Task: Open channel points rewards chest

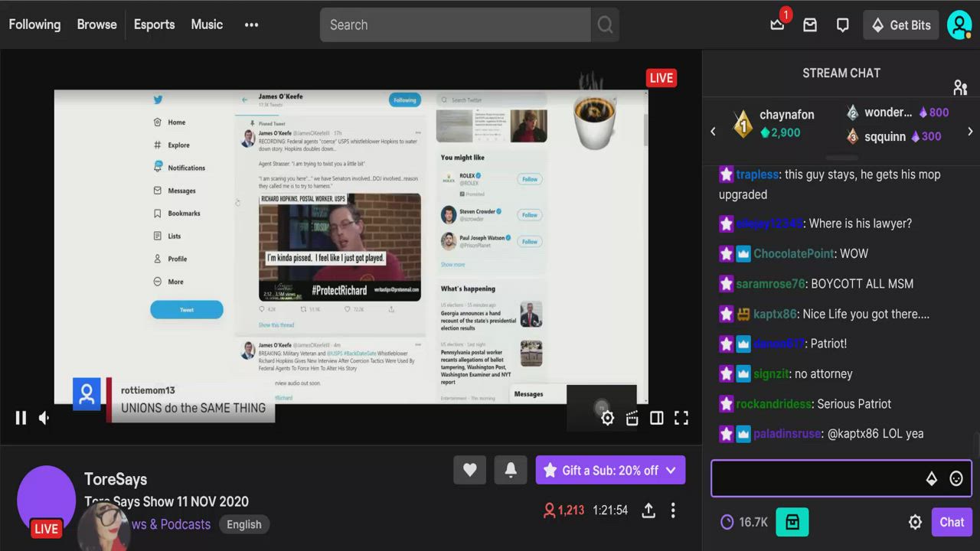Action: [792, 522]
